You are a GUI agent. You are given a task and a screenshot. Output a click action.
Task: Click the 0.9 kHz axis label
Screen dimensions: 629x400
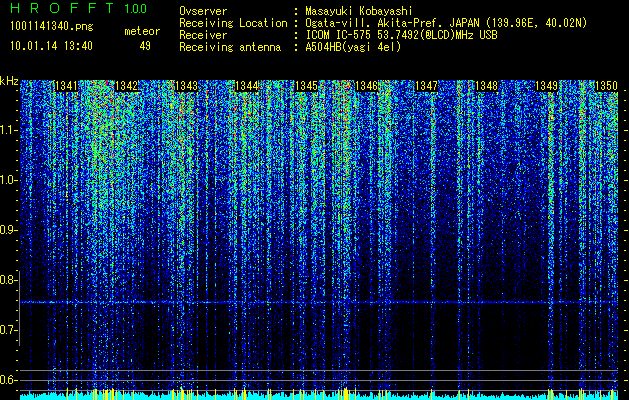click(8, 230)
